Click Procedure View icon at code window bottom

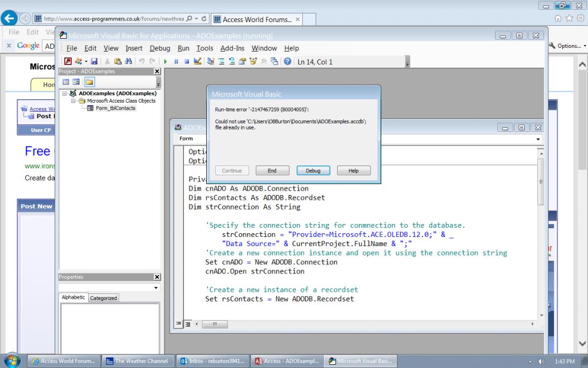(x=178, y=324)
